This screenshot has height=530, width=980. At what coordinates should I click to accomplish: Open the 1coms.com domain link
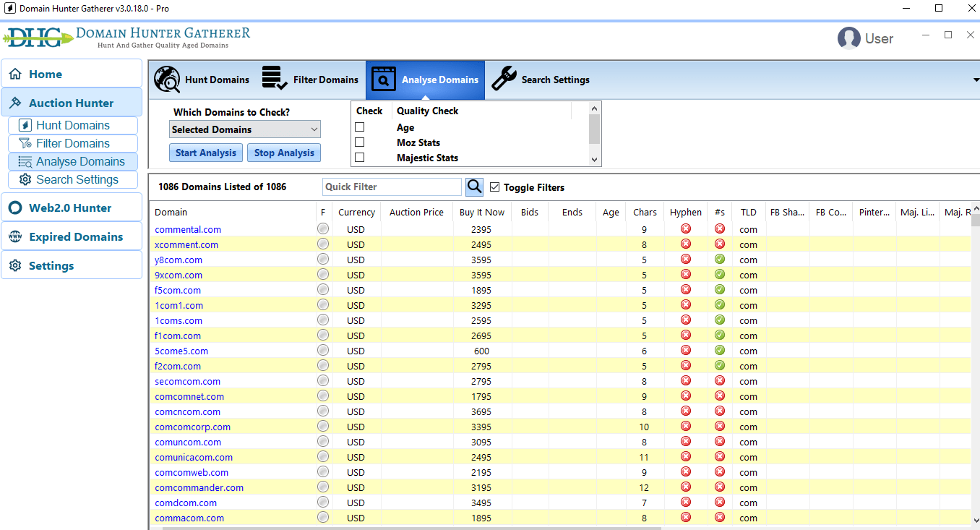(x=179, y=320)
